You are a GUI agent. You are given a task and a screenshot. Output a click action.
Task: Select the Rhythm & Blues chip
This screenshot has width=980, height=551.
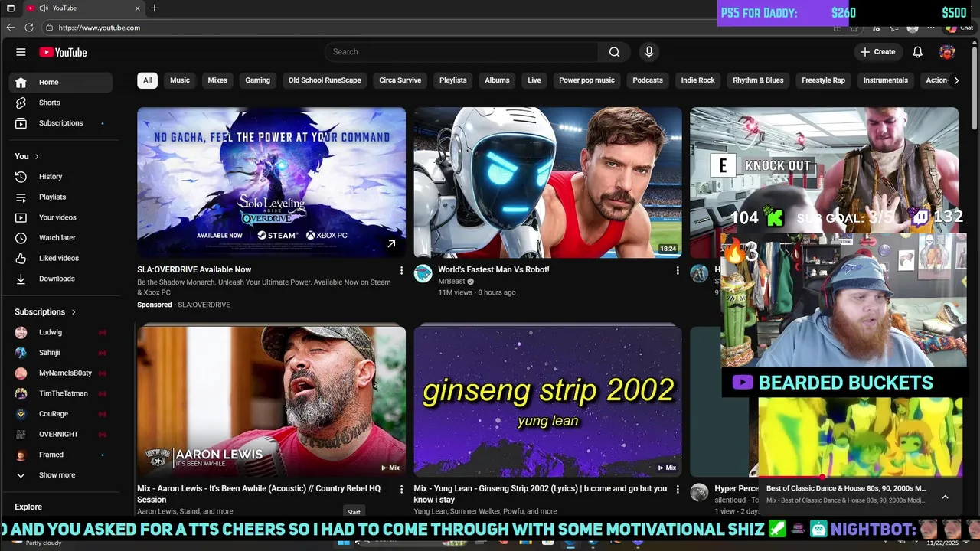click(x=758, y=80)
